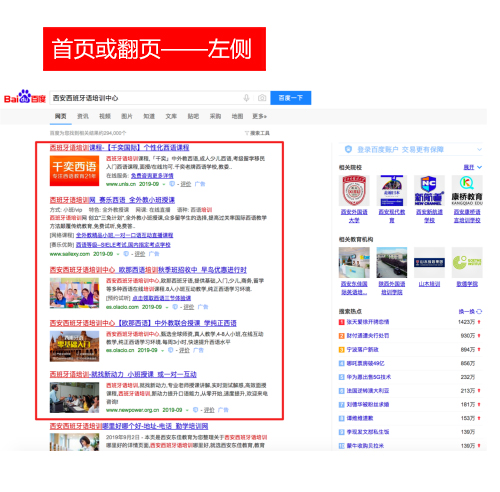
Task: Click the campus road photo thumbnail
Action: pos(392,262)
